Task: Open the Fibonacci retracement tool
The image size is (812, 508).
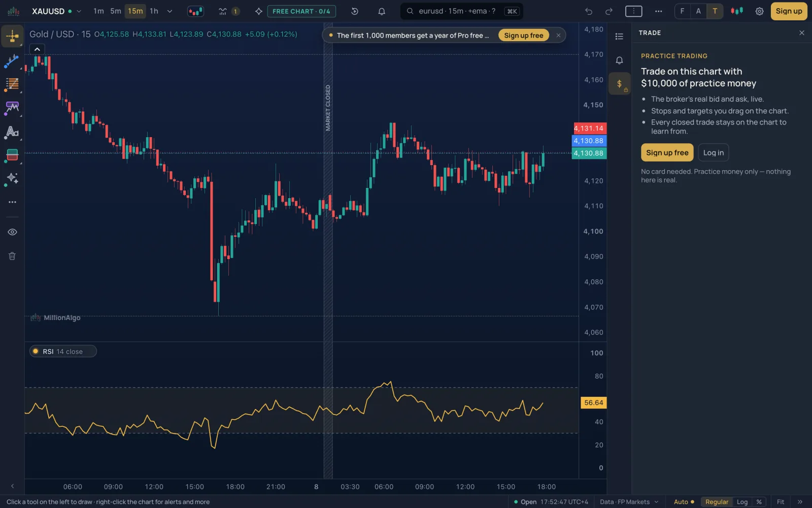Action: [12, 84]
